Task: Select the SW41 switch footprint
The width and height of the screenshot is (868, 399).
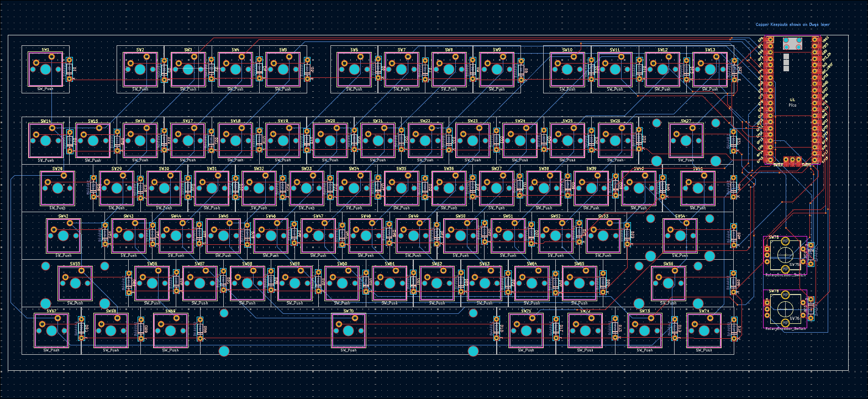Action: (697, 188)
